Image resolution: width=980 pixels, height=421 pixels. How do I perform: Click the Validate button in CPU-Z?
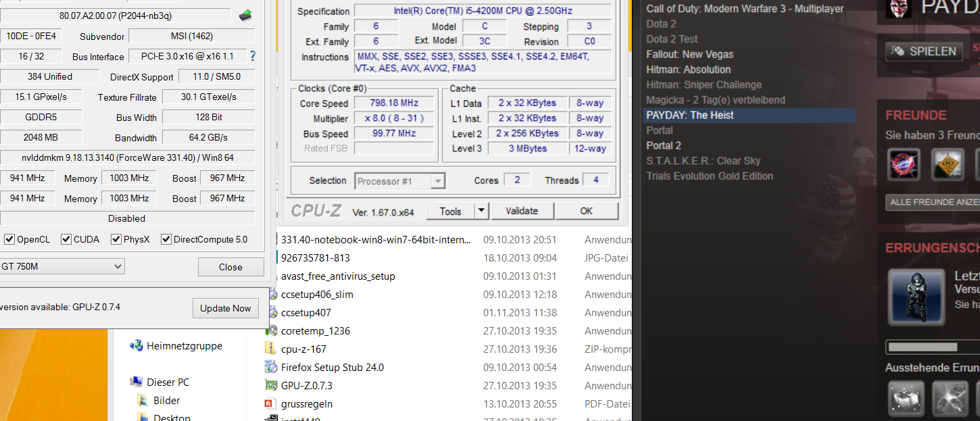522,212
